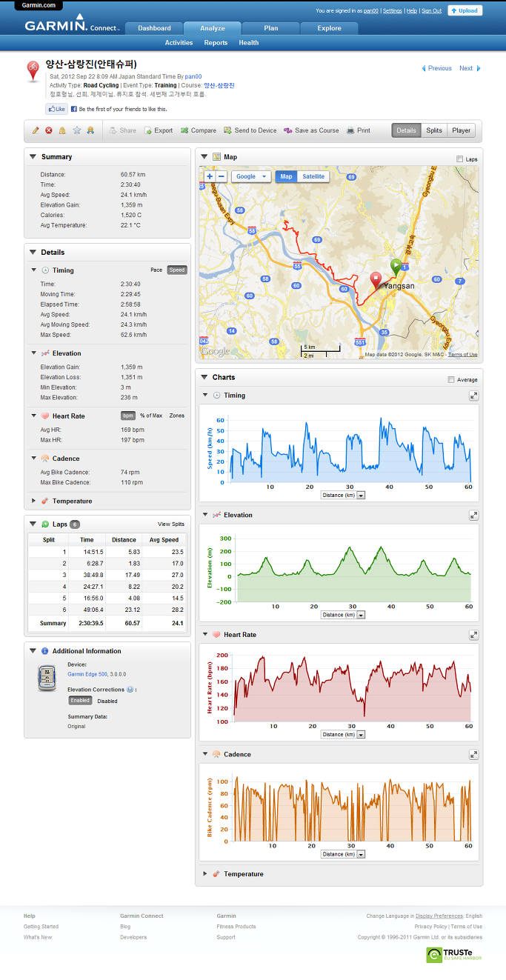Screen dimensions: 506x980
Task: Click the red map pin end marker
Action: [376, 280]
